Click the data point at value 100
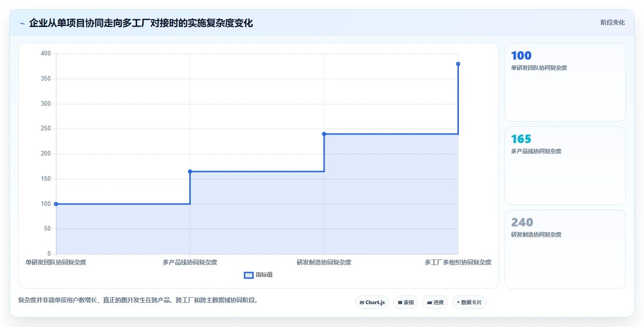The image size is (644, 327). click(56, 204)
